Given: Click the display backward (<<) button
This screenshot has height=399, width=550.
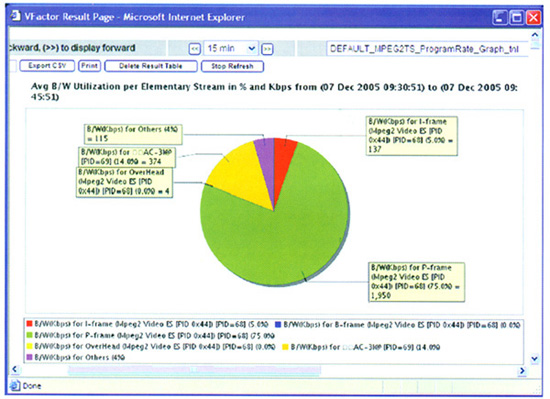Looking at the screenshot, I should click(x=195, y=49).
